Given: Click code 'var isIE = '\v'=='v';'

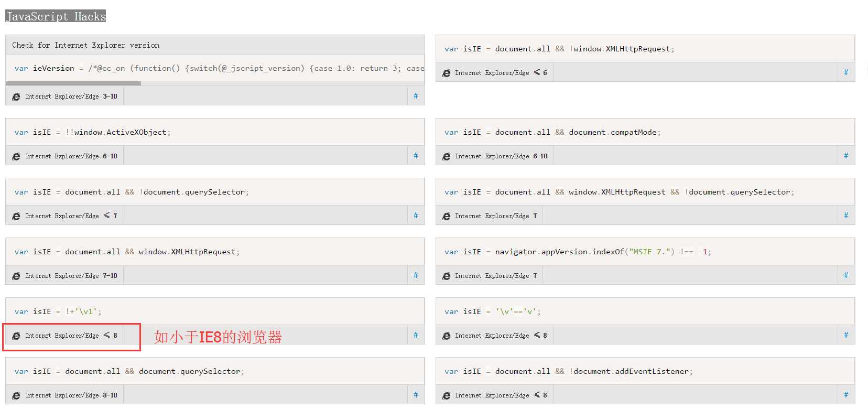Looking at the screenshot, I should point(493,311).
